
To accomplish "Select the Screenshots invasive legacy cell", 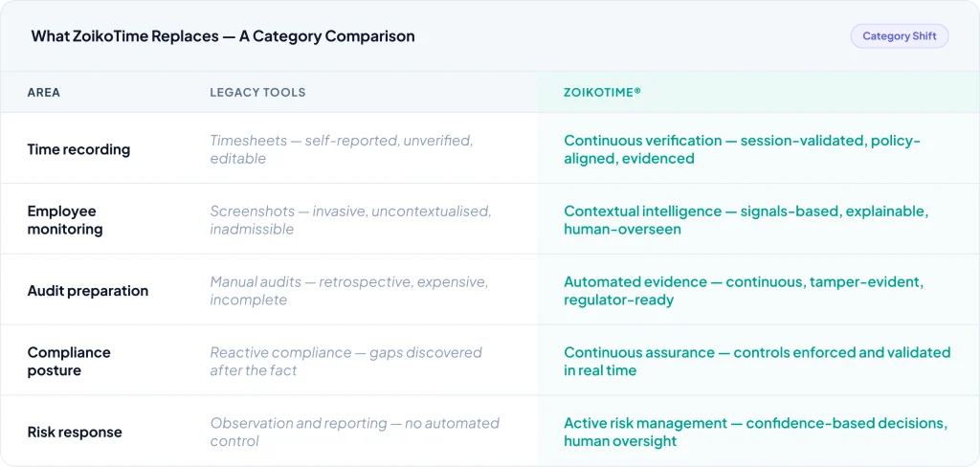I will pyautogui.click(x=348, y=220).
